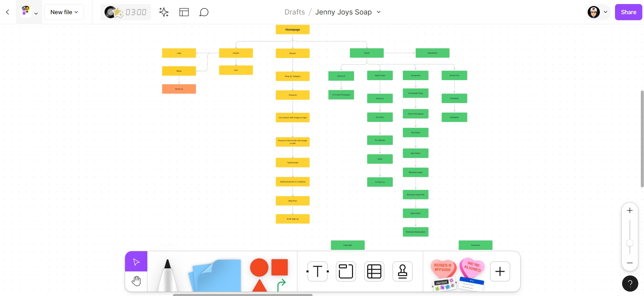Expand the New file dropdown
The height and width of the screenshot is (296, 644).
(x=64, y=12)
